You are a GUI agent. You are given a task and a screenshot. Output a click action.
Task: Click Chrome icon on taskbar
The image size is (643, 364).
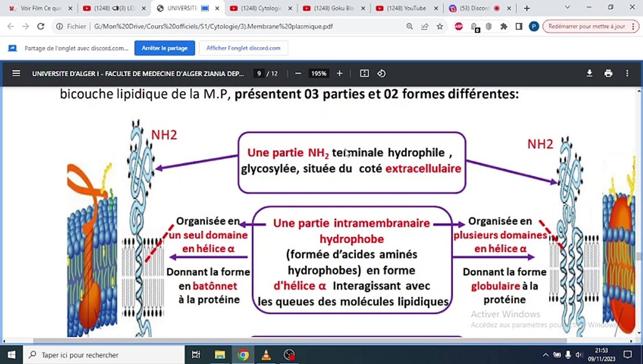243,355
